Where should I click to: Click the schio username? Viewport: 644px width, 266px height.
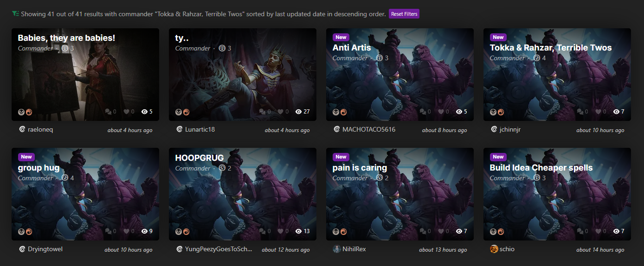507,249
